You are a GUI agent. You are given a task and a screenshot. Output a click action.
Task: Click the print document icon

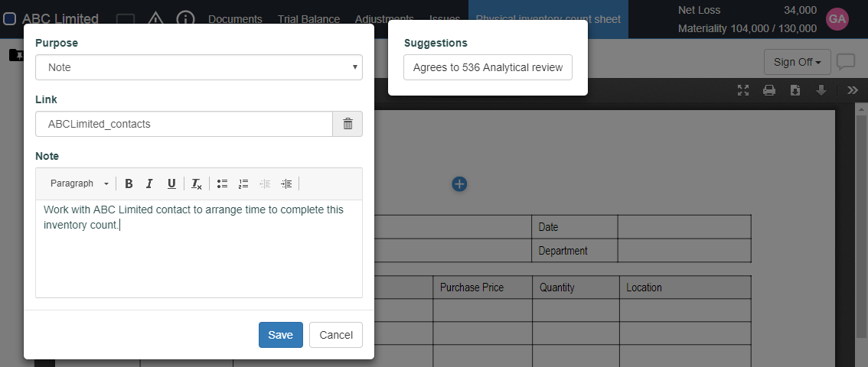[x=769, y=90]
